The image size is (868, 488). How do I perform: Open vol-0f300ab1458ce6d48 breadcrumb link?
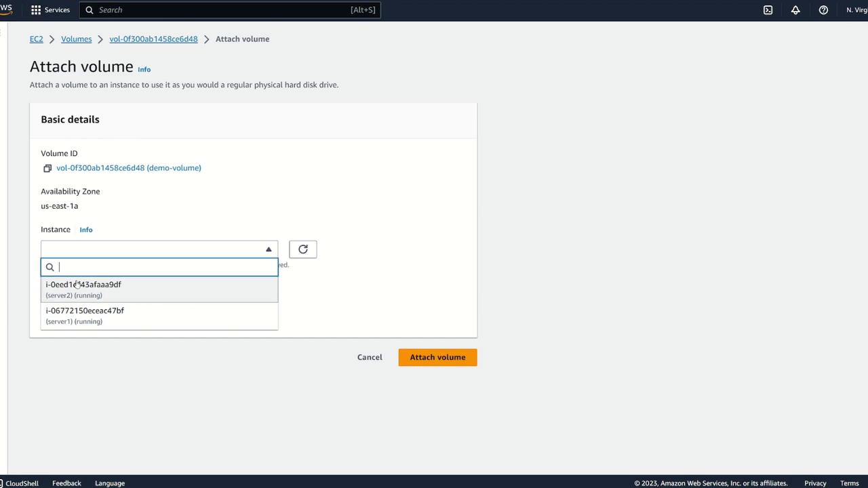click(x=153, y=39)
